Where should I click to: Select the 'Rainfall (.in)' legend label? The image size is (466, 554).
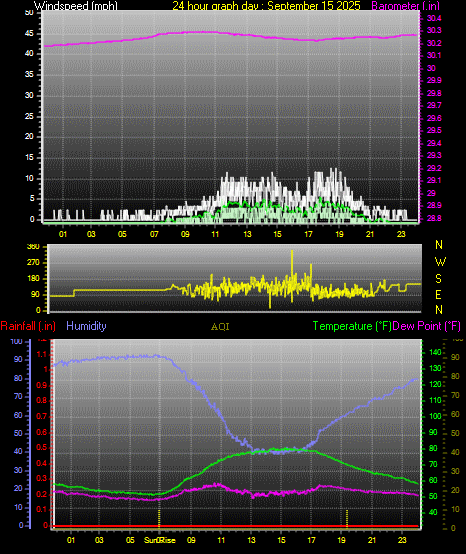(28, 326)
